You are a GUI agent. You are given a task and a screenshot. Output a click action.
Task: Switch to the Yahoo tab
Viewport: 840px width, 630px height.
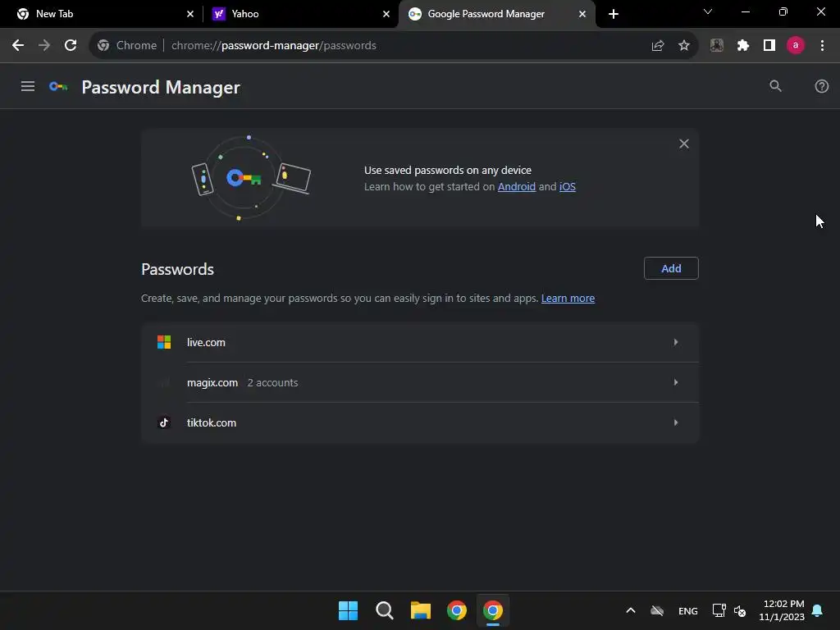point(300,14)
